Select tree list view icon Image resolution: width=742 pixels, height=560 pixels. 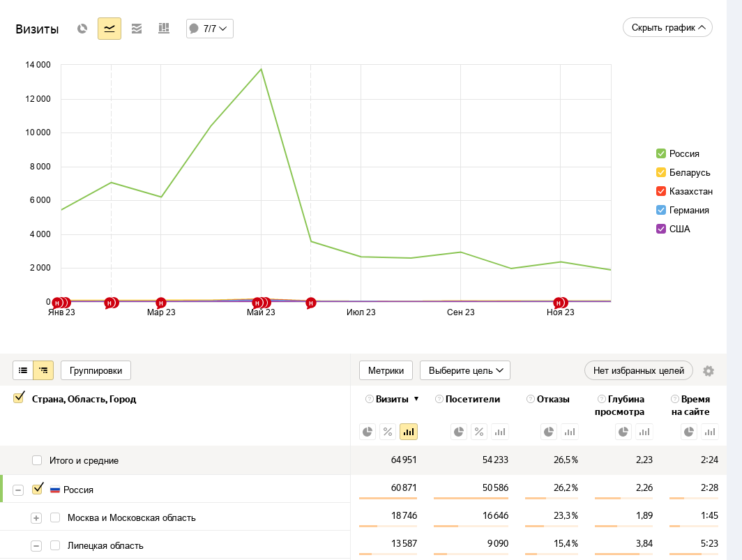coord(43,370)
